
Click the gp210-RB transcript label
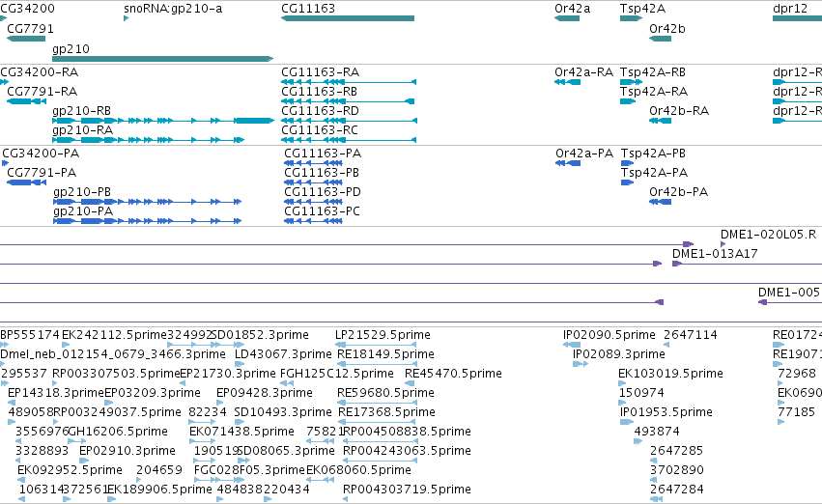point(82,111)
